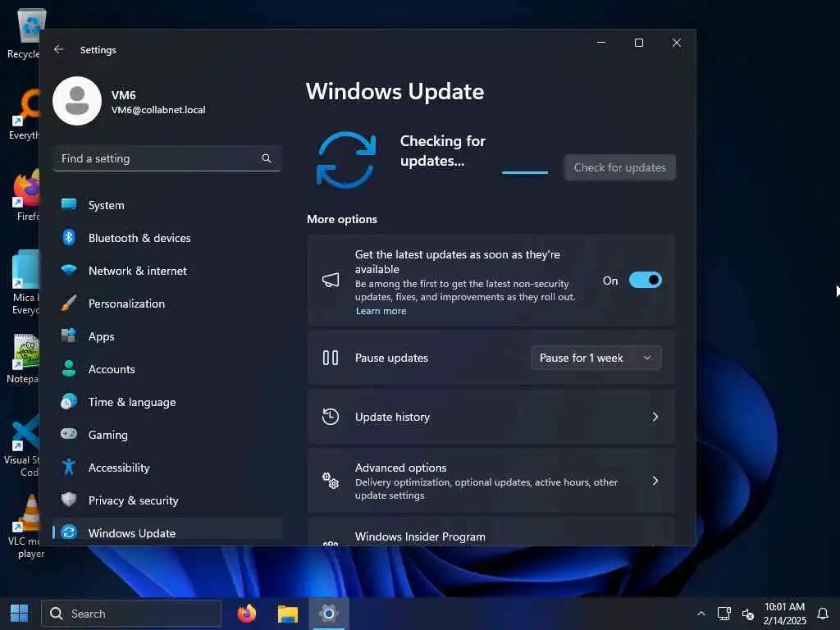Viewport: 840px width, 630px height.
Task: Expand Advanced options with its chevron
Action: pyautogui.click(x=655, y=481)
